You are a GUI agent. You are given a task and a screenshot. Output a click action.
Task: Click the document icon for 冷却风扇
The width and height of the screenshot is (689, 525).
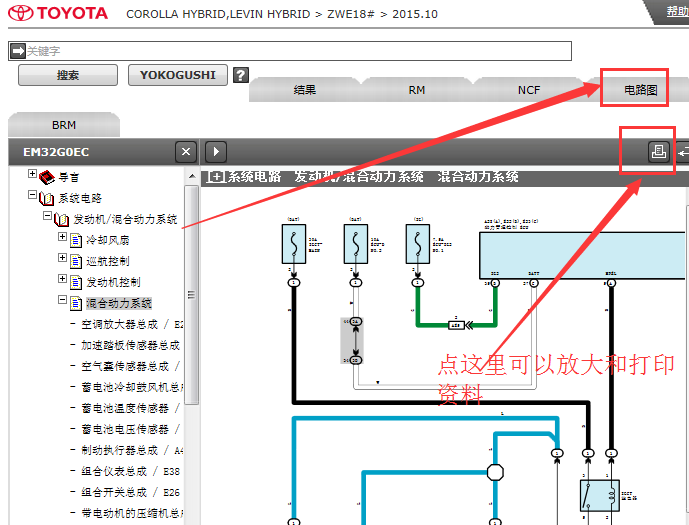(x=76, y=240)
